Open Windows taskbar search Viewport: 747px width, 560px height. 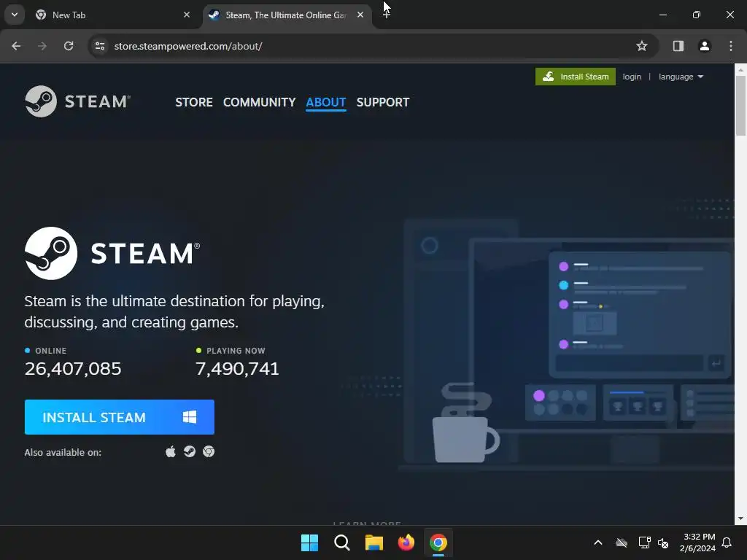pos(341,542)
